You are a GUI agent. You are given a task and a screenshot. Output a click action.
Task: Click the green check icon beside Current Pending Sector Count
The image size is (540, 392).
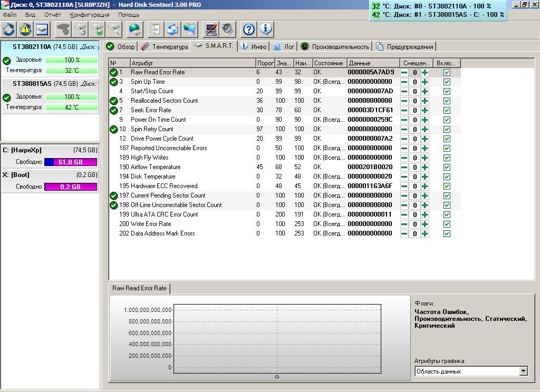pos(114,195)
